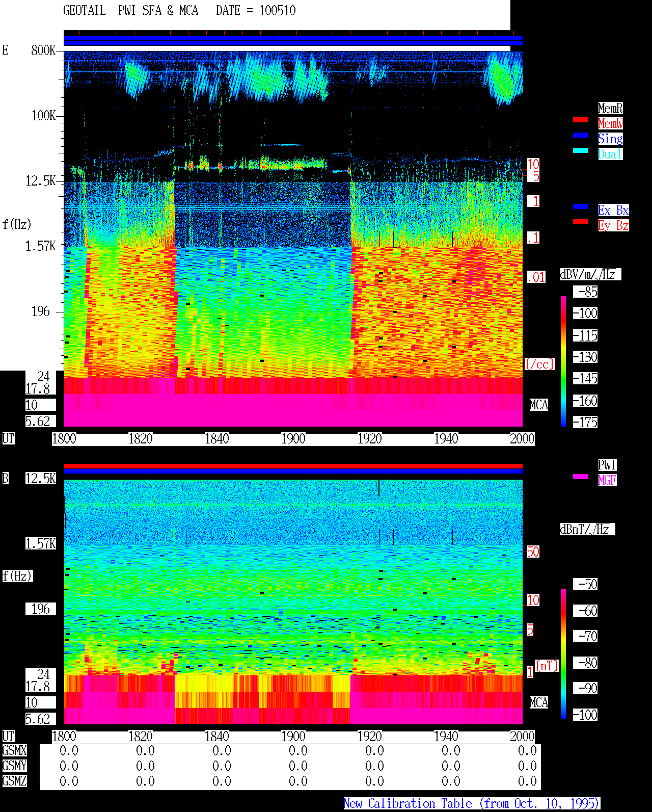
Task: Click the GSMX row label
Action: pyautogui.click(x=15, y=750)
